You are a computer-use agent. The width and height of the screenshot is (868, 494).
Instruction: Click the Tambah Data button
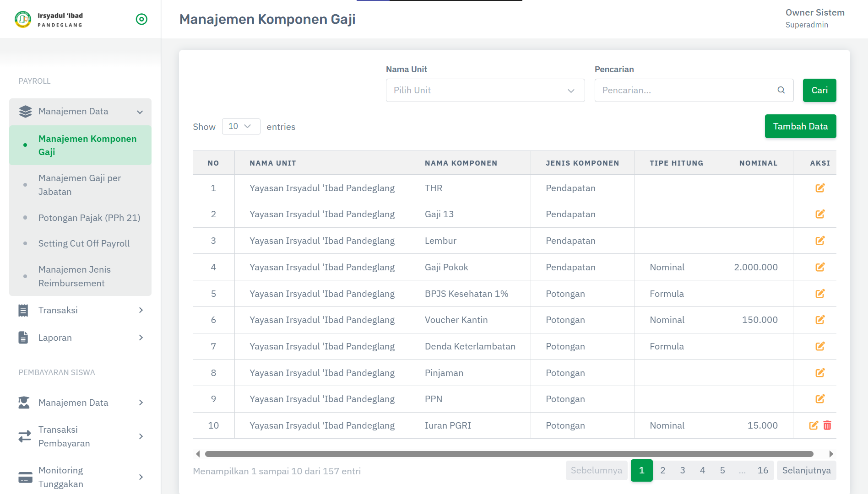(800, 126)
